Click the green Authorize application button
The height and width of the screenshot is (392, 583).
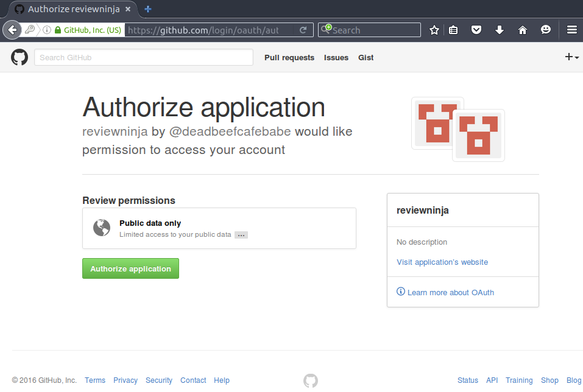[x=130, y=268]
